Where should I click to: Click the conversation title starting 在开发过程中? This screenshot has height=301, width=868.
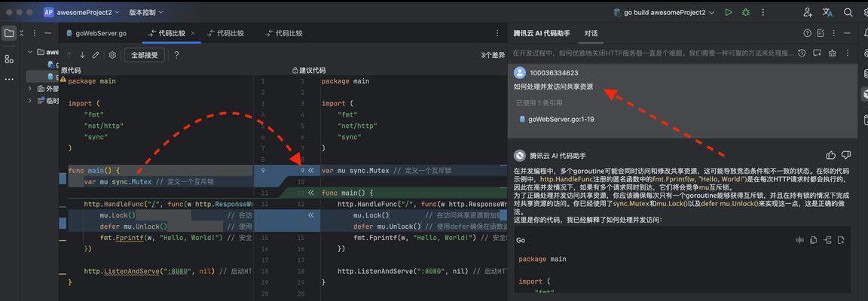(653, 53)
